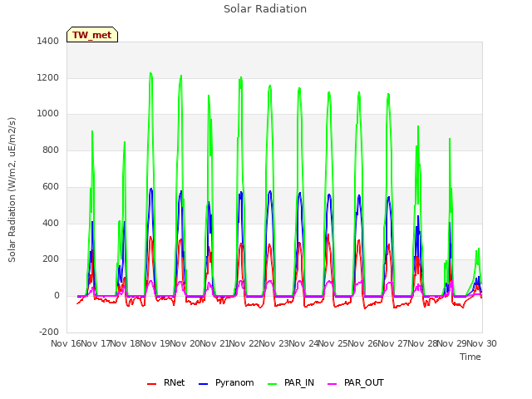
Task: Click the green PAR_IN legend swatch
Action: (272, 384)
